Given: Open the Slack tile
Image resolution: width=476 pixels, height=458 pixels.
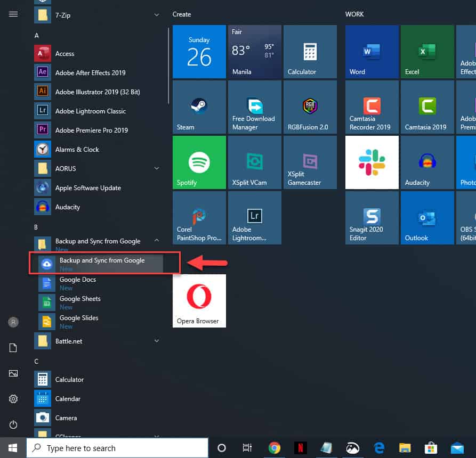Looking at the screenshot, I should click(x=372, y=162).
